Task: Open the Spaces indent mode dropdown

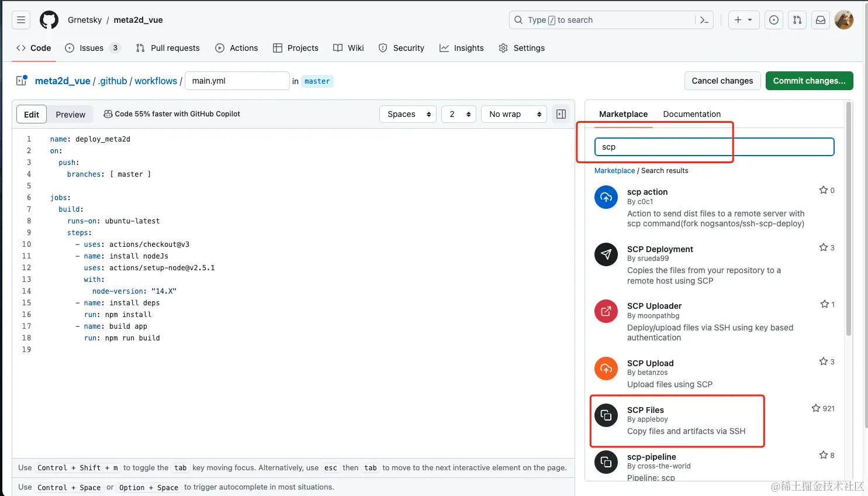Action: coord(409,114)
